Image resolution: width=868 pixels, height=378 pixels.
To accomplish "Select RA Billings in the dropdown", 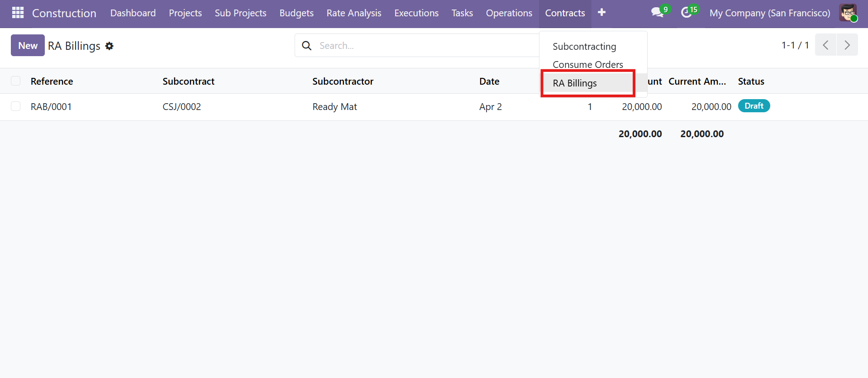I will (x=575, y=83).
